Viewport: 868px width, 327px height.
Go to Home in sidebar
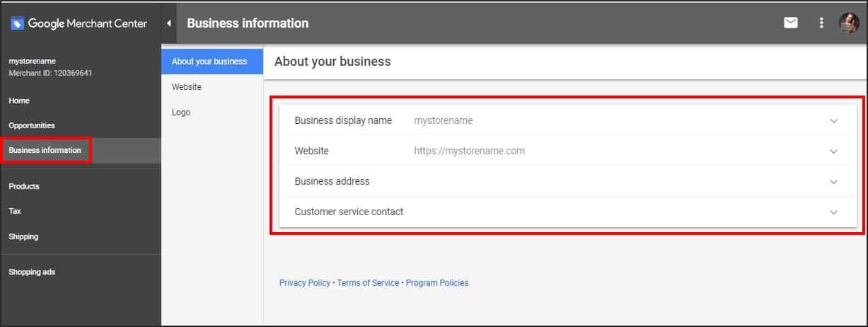[x=19, y=101]
